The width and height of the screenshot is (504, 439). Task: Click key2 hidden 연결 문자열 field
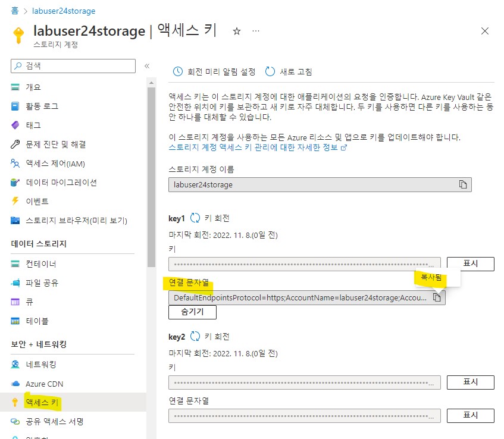(305, 416)
